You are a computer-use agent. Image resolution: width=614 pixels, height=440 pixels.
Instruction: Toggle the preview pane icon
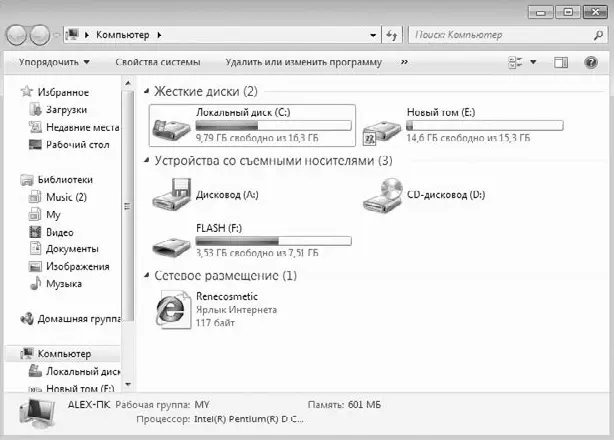pyautogui.click(x=561, y=62)
